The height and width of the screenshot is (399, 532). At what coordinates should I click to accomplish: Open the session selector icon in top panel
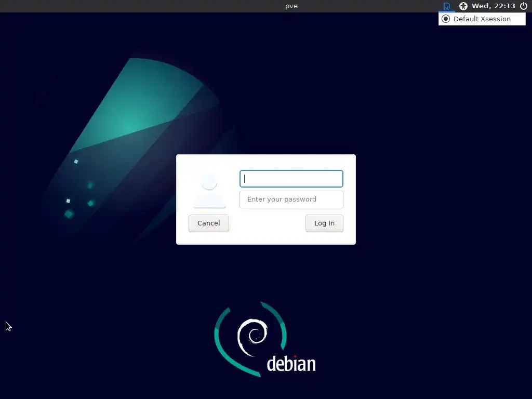pos(446,6)
